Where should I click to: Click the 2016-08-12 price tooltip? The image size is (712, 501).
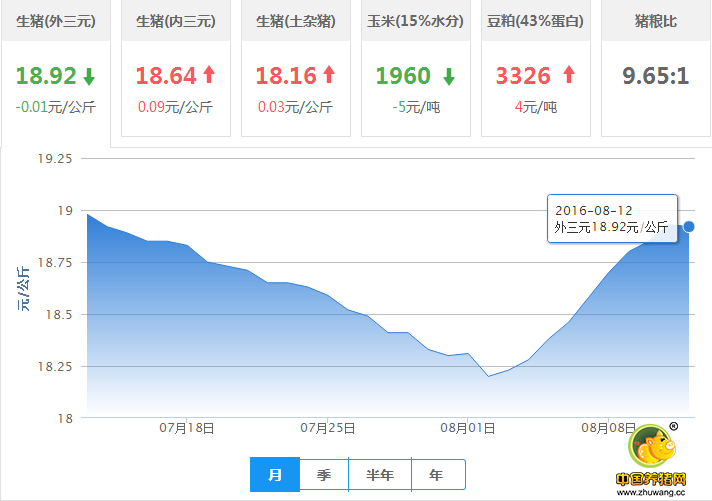coord(612,219)
